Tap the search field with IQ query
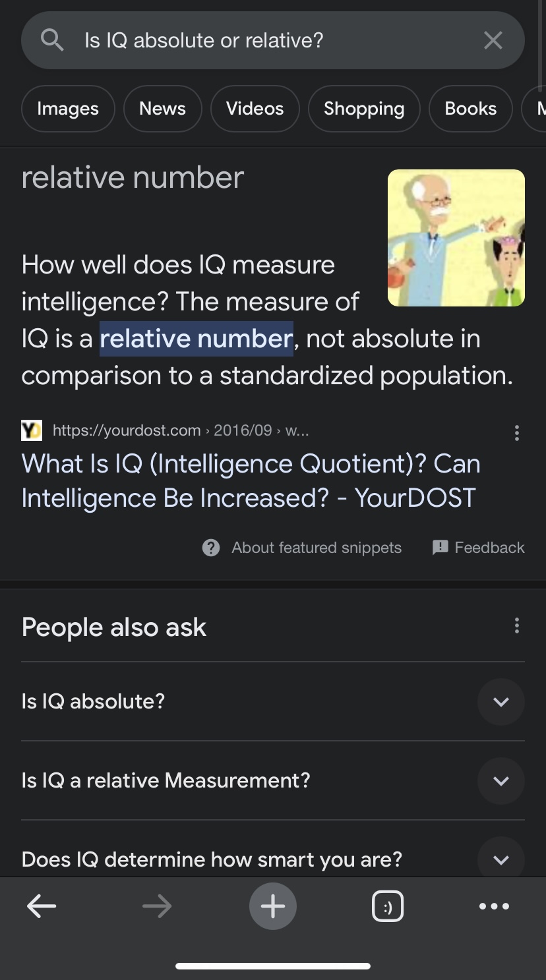 click(x=264, y=41)
